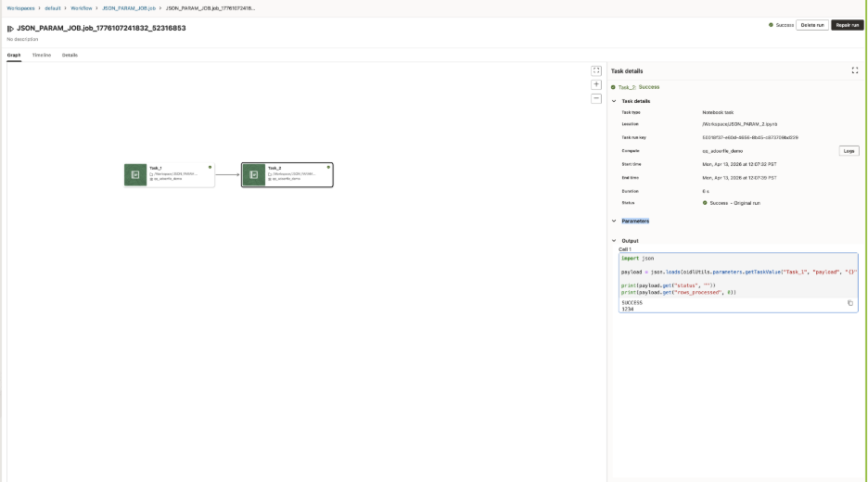This screenshot has height=482, width=868.
Task: Open the Task_2 link in Task details
Action: tap(627, 87)
